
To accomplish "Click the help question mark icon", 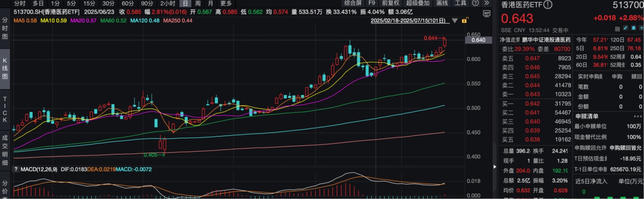I will point(475,3).
